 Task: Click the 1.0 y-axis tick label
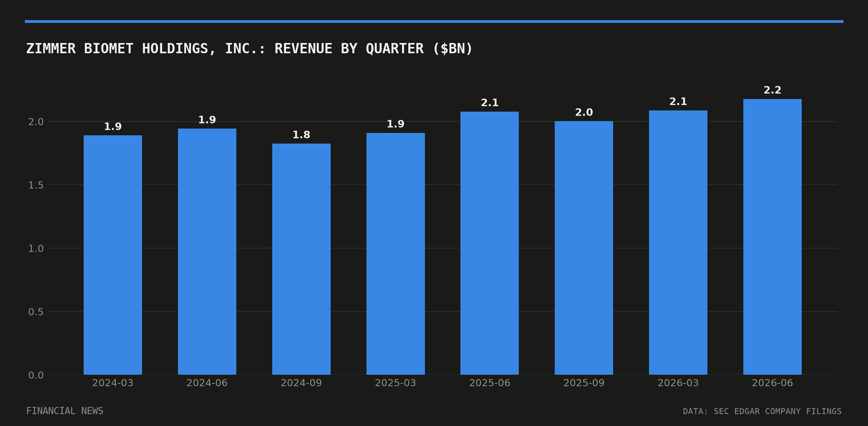(x=36, y=248)
